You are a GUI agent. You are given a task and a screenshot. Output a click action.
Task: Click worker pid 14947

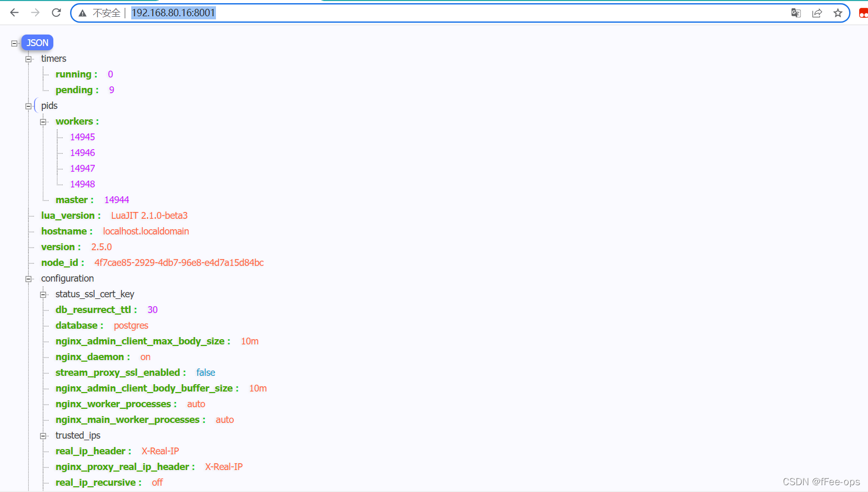(83, 169)
